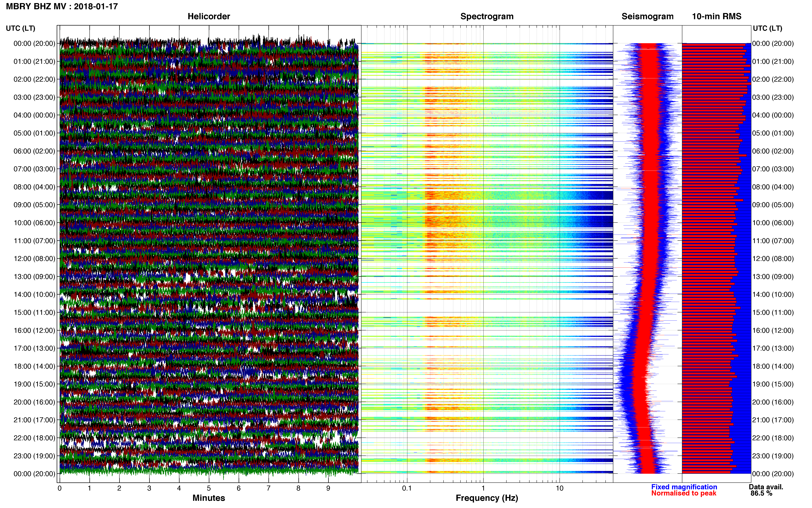Click 04:00 (00:00) on the Helicorder time axis
The image size is (812, 508).
click(34, 115)
